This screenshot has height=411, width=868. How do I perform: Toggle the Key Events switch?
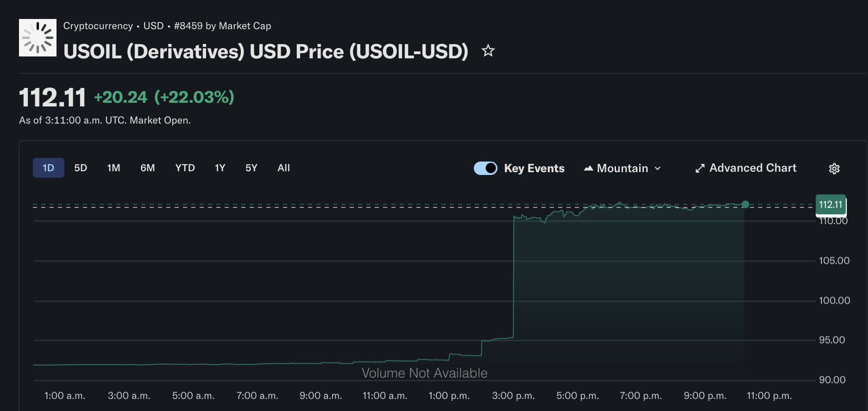485,168
